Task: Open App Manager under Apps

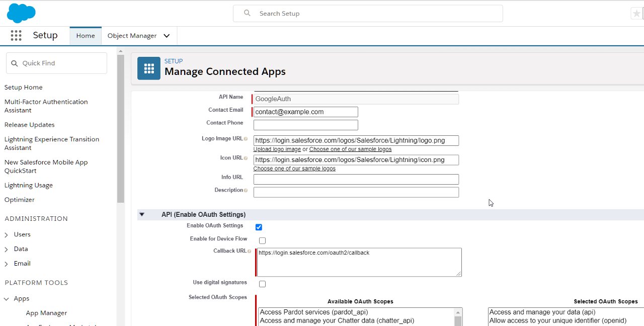Action: [46, 313]
